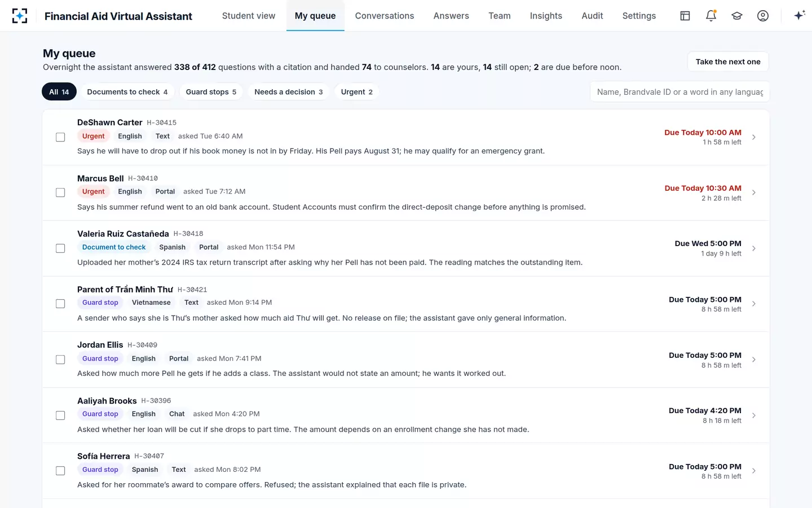Screen dimensions: 812x508
Task: Click the Chat tag on Aaliyah Brooks
Action: (x=177, y=414)
